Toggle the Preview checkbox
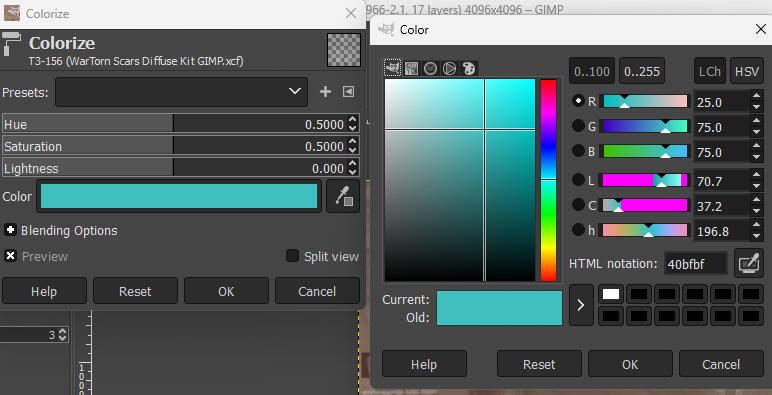Viewport: 772px width, 395px height. click(10, 256)
